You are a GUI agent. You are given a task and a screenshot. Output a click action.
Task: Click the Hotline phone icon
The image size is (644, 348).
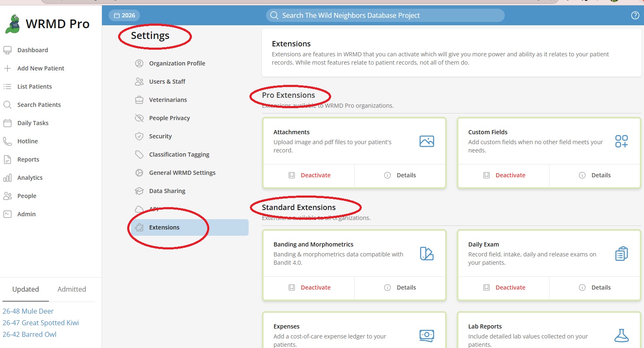point(7,141)
